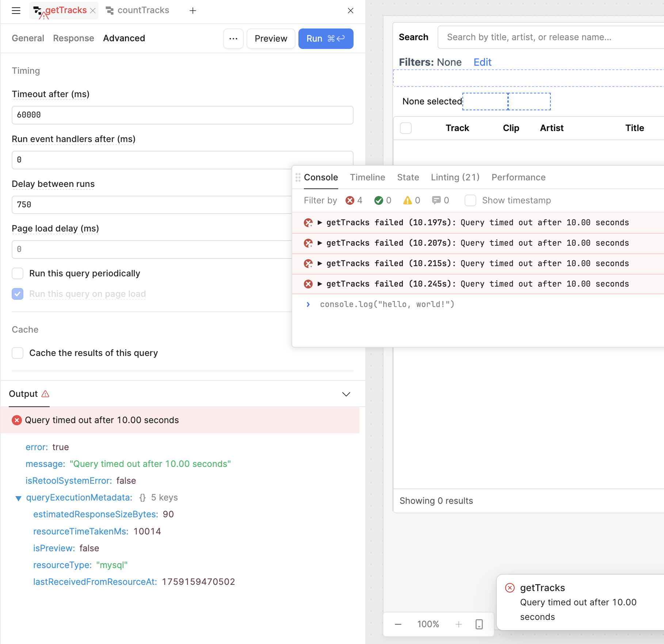The height and width of the screenshot is (644, 664).
Task: Toggle the mobile device preview icon
Action: tap(479, 624)
